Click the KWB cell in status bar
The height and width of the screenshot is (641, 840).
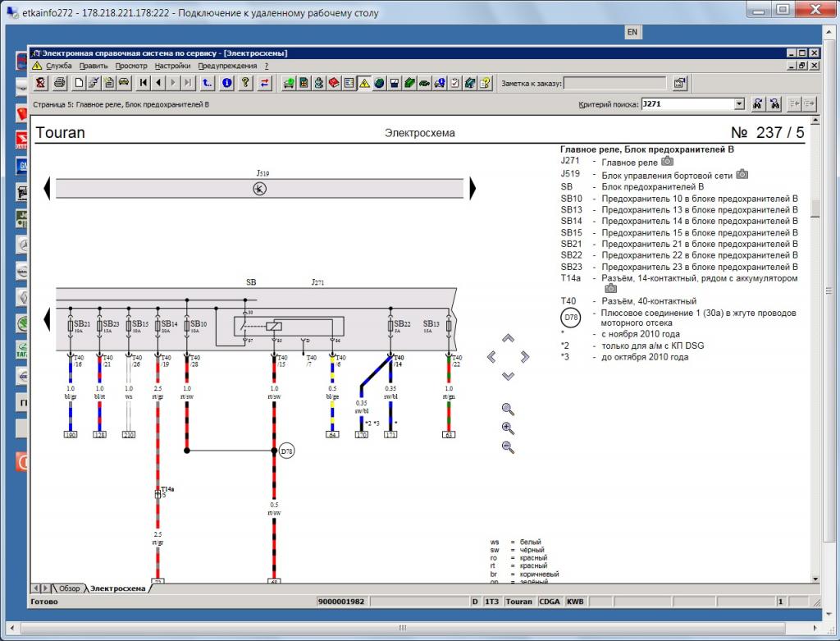[x=575, y=602]
